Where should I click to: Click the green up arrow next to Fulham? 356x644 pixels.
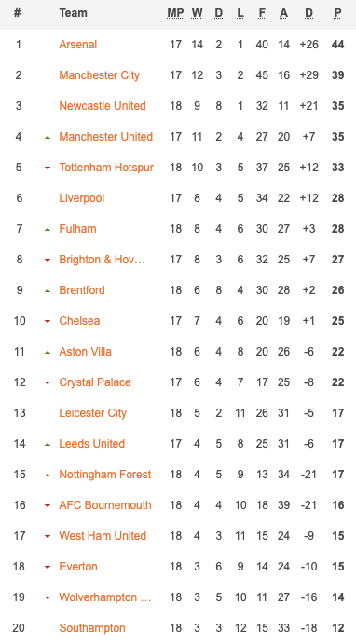pos(48,229)
